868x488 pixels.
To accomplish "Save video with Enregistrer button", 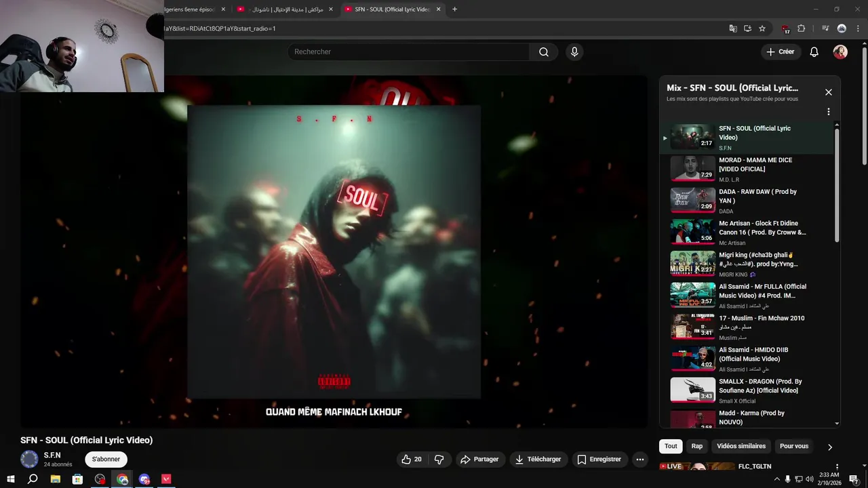I will pyautogui.click(x=599, y=460).
